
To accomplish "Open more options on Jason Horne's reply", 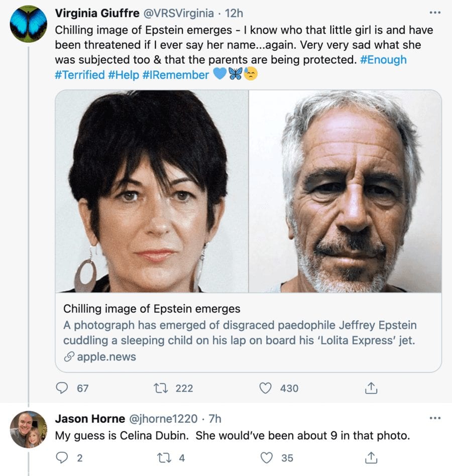I will point(435,418).
